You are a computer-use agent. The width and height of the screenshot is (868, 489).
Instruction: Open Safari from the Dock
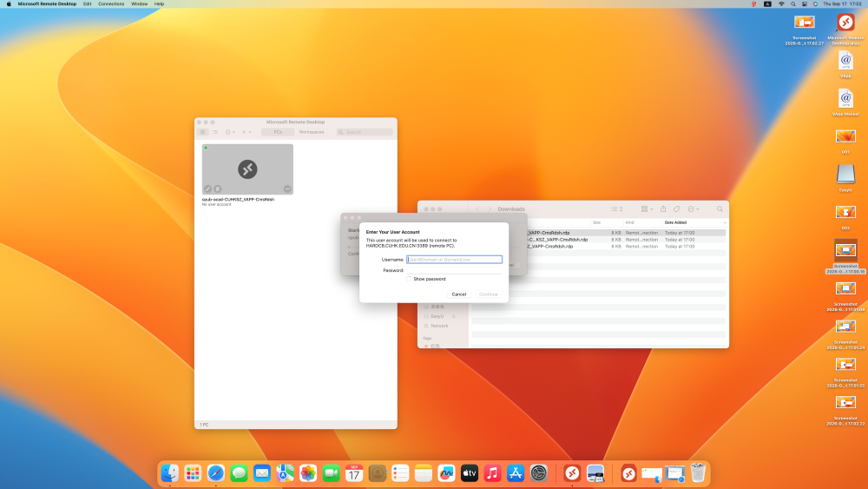[216, 473]
